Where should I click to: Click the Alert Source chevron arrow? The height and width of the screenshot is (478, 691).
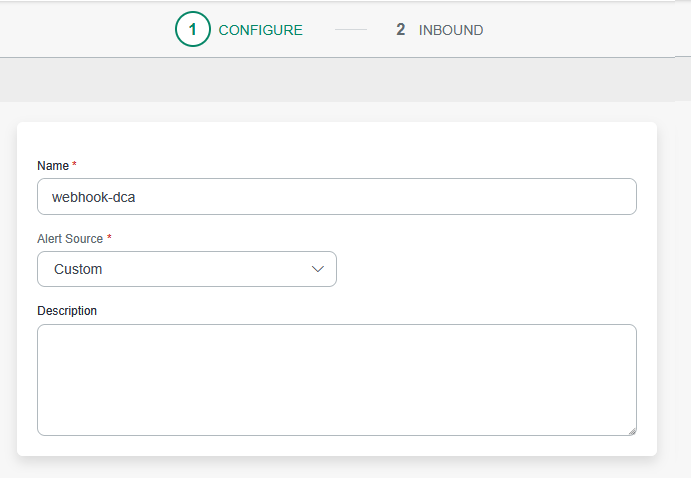(318, 269)
